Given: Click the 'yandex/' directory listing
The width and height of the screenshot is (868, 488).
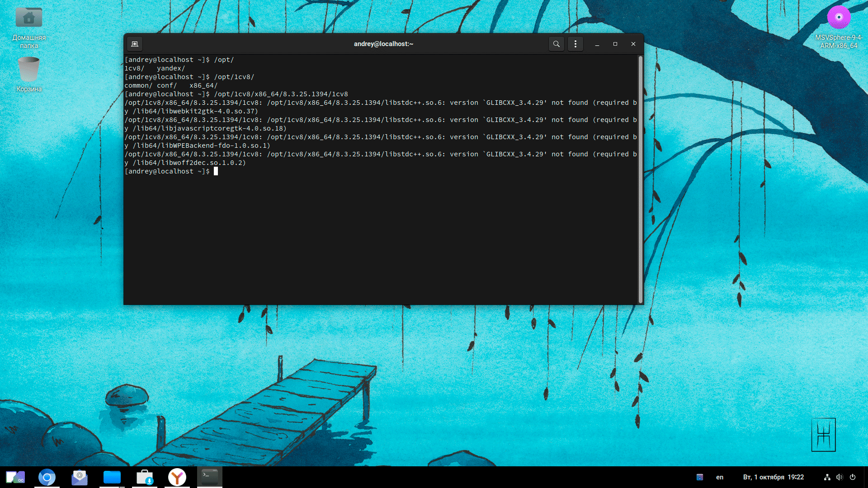Looking at the screenshot, I should click(x=171, y=68).
